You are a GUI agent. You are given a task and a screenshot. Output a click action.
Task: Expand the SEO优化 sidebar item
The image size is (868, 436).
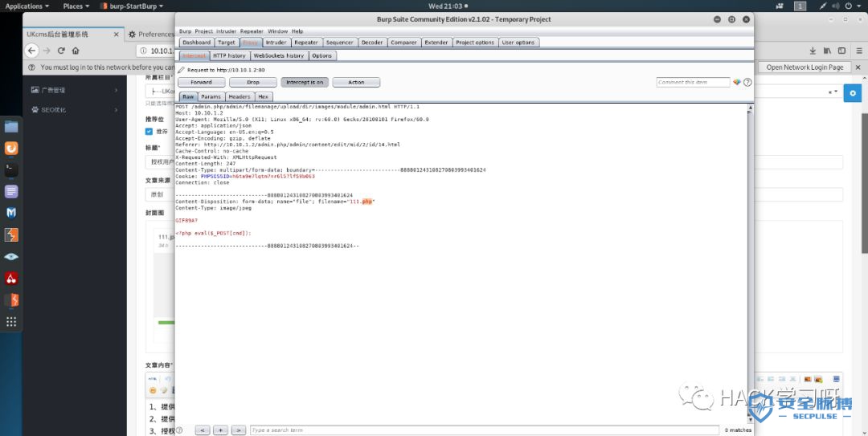74,109
